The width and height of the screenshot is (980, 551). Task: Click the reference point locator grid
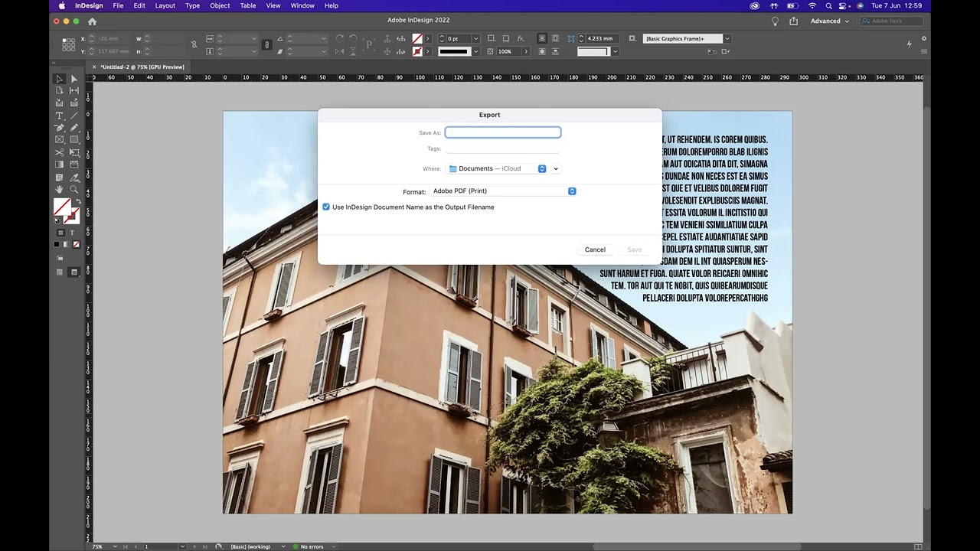pos(68,44)
